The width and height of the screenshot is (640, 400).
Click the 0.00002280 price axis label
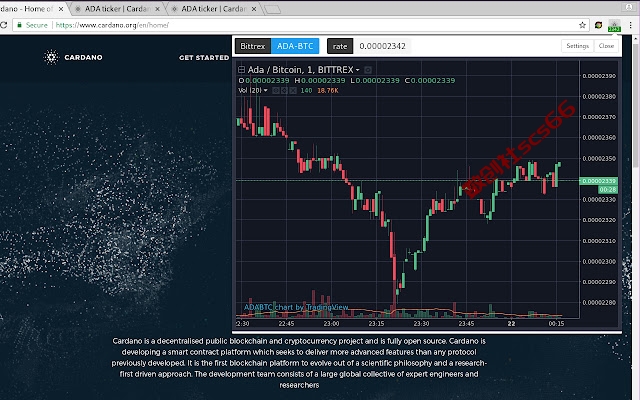[x=599, y=302]
